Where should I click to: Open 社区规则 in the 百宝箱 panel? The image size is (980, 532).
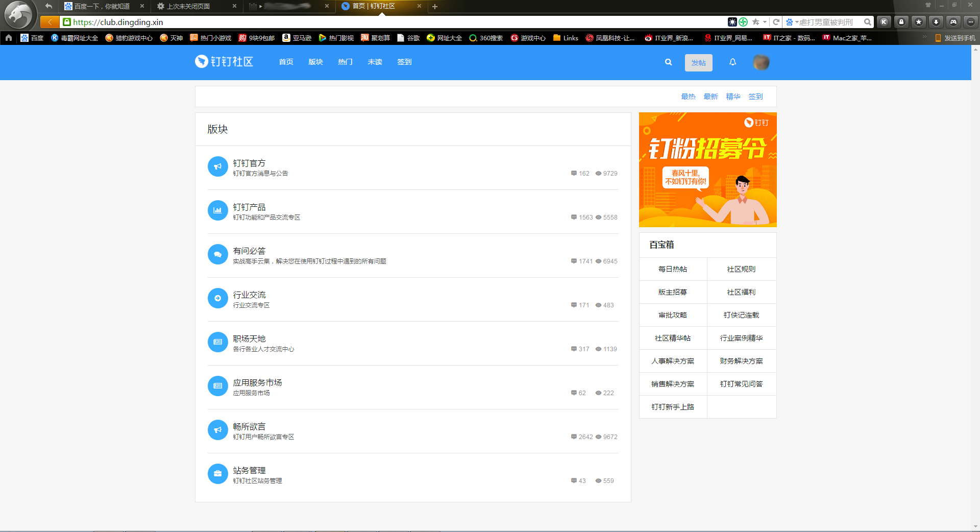741,269
